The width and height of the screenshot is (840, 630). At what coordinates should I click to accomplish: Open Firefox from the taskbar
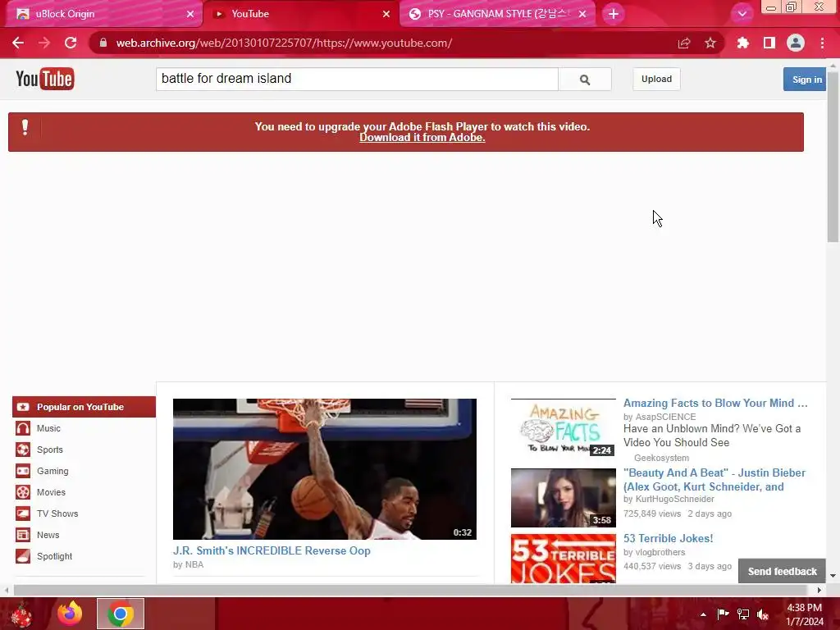[70, 614]
